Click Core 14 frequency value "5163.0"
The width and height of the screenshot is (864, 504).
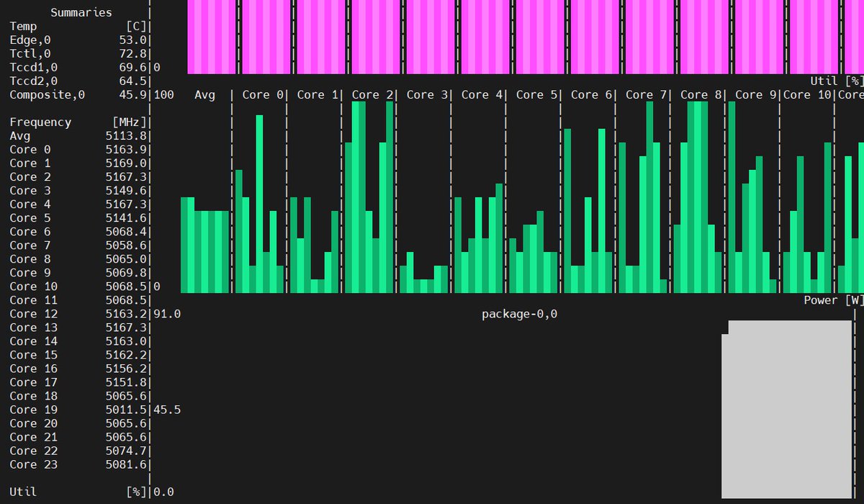[126, 341]
